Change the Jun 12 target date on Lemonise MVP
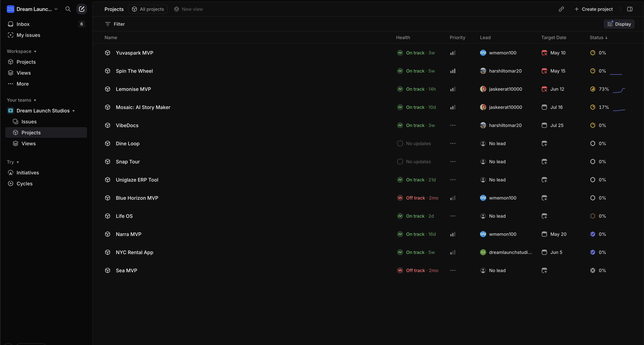 (553, 89)
